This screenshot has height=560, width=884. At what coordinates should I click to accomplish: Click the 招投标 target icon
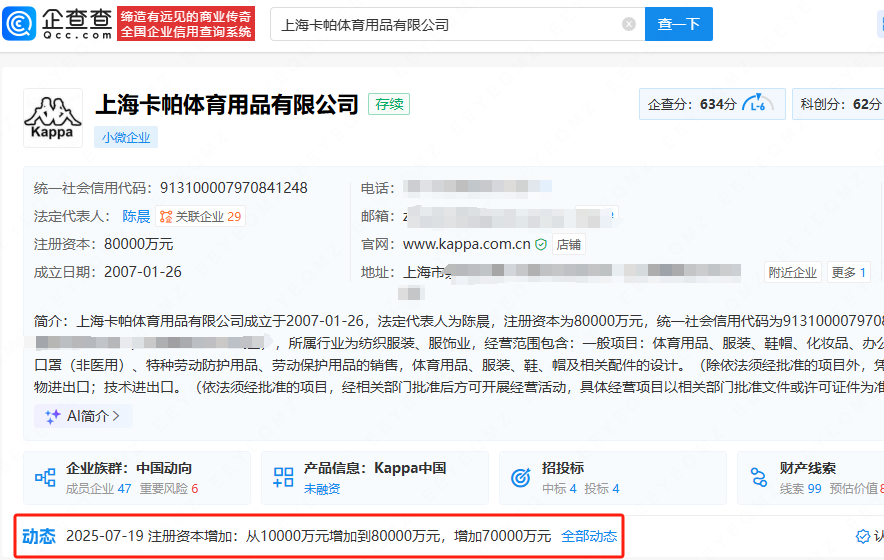(521, 477)
